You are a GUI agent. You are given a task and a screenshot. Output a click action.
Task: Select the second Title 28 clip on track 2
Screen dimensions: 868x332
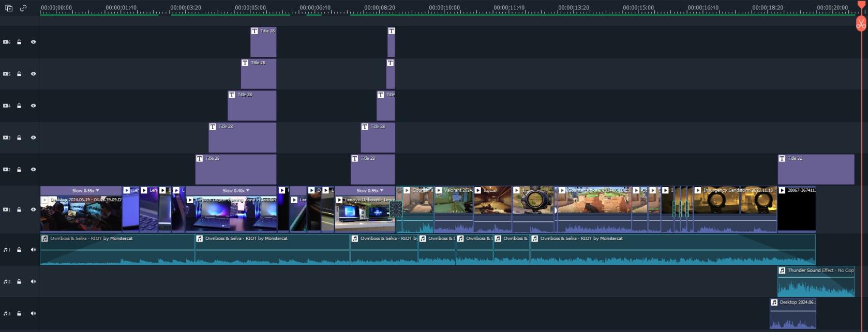point(372,170)
